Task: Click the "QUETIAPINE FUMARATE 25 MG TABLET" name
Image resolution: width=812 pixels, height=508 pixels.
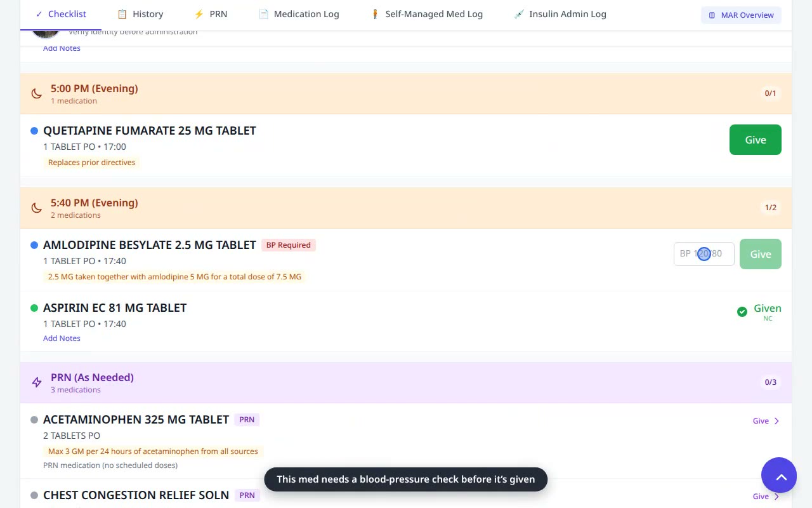Action: click(150, 131)
